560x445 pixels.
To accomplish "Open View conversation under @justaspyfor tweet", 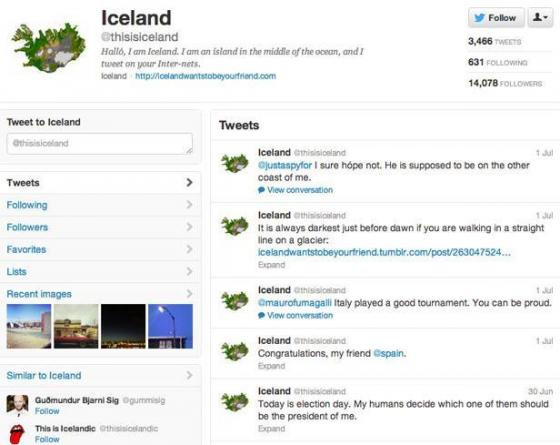I will click(x=295, y=190).
